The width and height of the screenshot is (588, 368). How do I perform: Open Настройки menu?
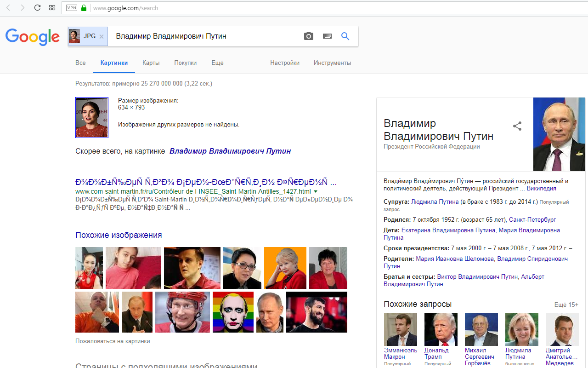point(285,63)
